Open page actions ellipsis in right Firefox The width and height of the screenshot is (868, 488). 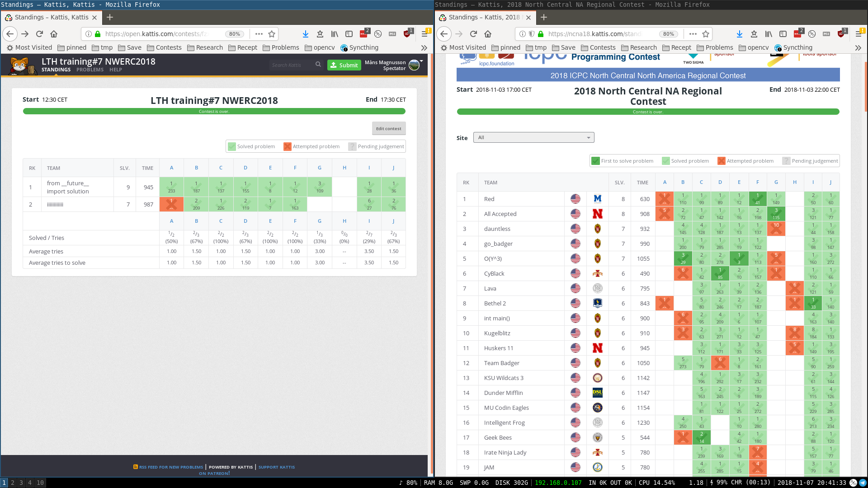[693, 34]
